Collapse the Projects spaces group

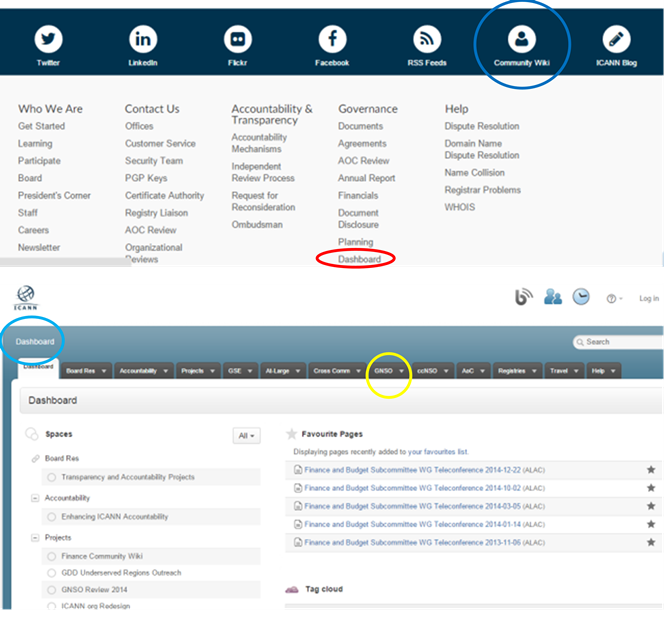coord(35,538)
